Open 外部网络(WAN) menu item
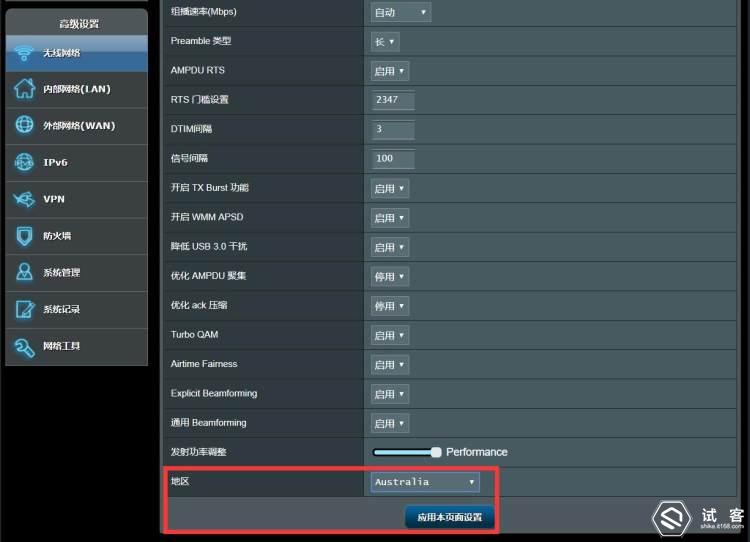Viewport: 750px width, 542px height. tap(77, 126)
